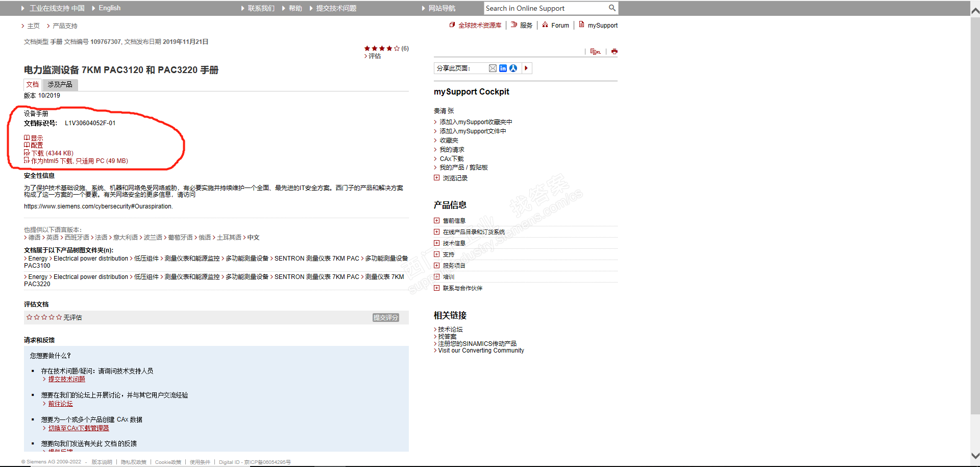
Task: Click the document icon beside mySupport
Action: coord(581,25)
